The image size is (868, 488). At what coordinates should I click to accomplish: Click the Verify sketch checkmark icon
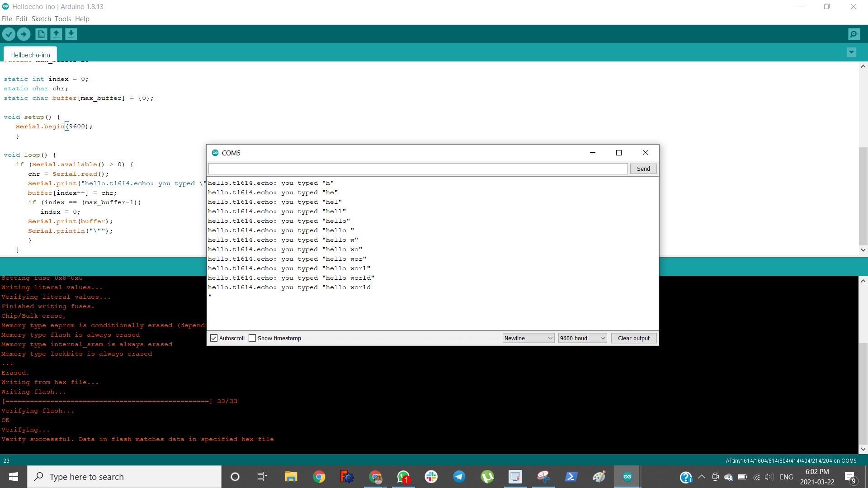[x=9, y=34]
